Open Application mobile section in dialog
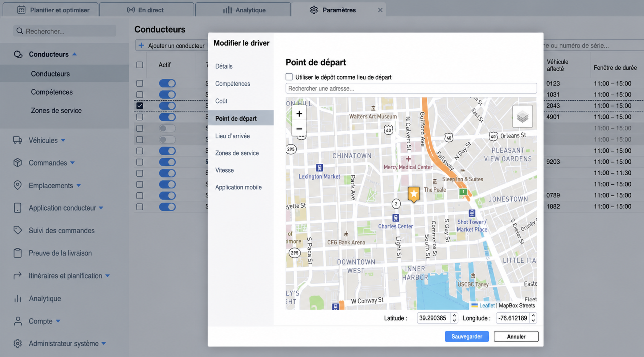The image size is (644, 357). 238,187
